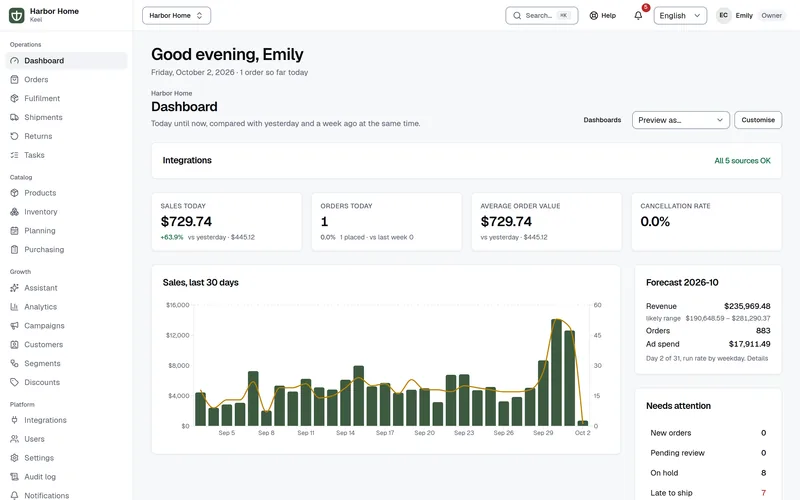Click the tallest sales bar on chart

556,372
